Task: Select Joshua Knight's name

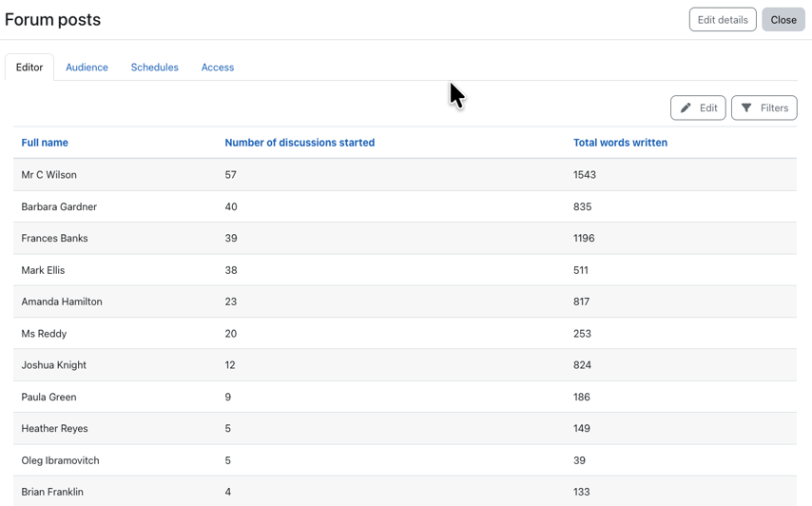Action: pos(54,365)
